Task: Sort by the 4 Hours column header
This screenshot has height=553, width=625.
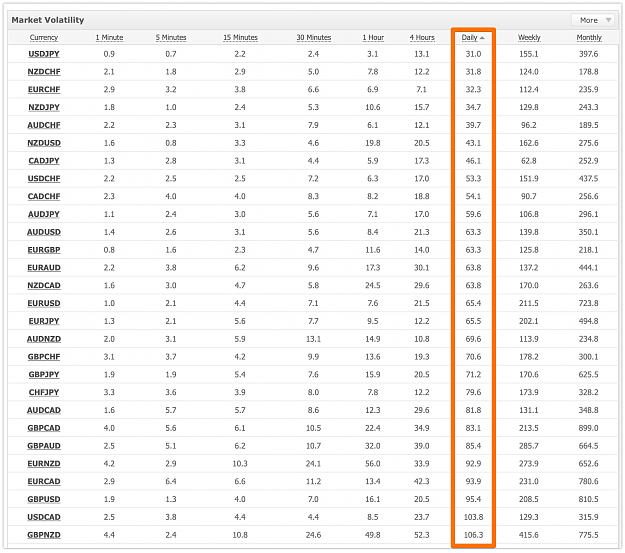Action: tap(422, 37)
